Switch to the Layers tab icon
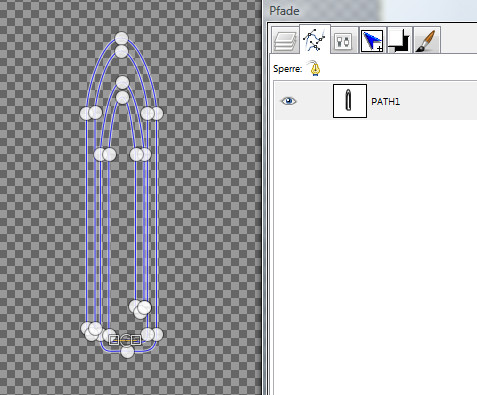This screenshot has width=477, height=395. tap(285, 41)
